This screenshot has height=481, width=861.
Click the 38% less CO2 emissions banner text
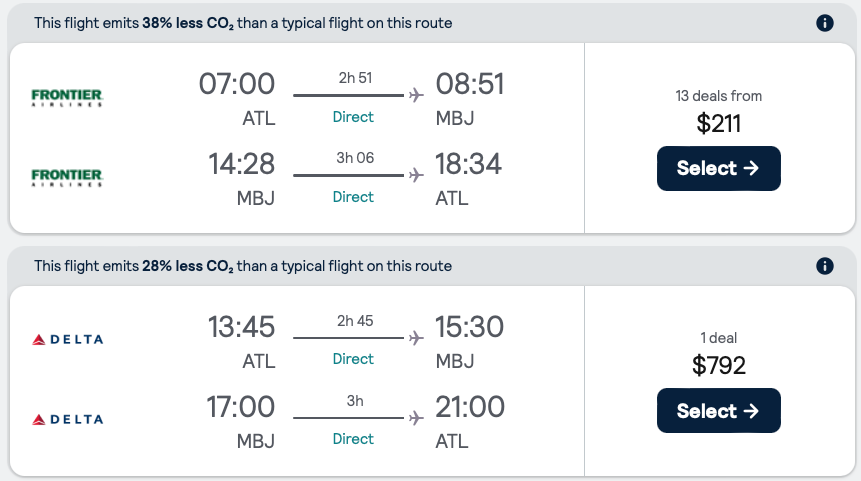click(x=243, y=23)
